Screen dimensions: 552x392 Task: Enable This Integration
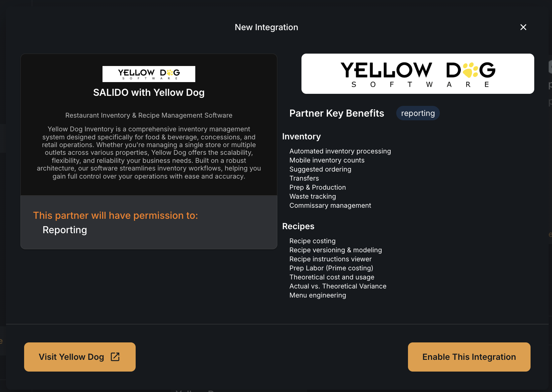pos(469,357)
